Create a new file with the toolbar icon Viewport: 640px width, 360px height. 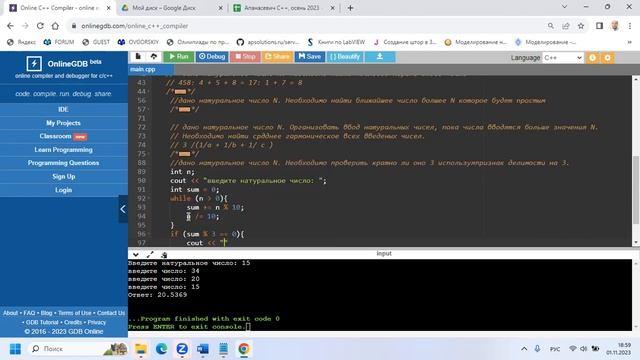coord(138,57)
